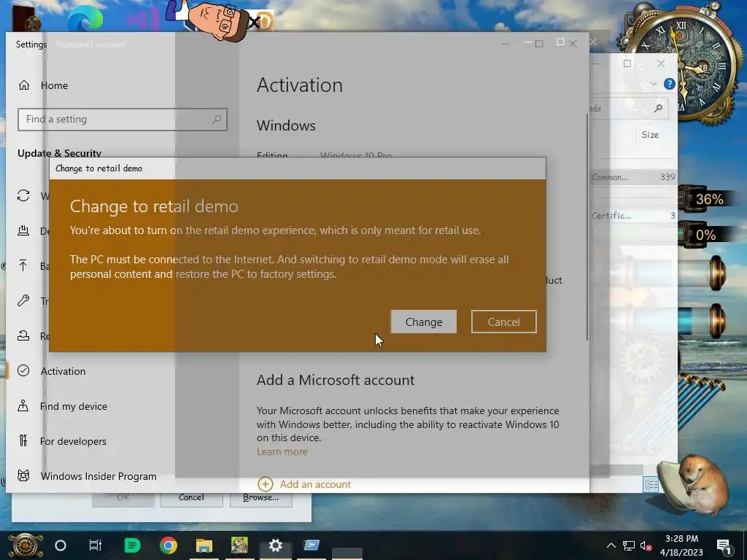Open File Explorer from taskbar
747x560 pixels.
click(204, 545)
